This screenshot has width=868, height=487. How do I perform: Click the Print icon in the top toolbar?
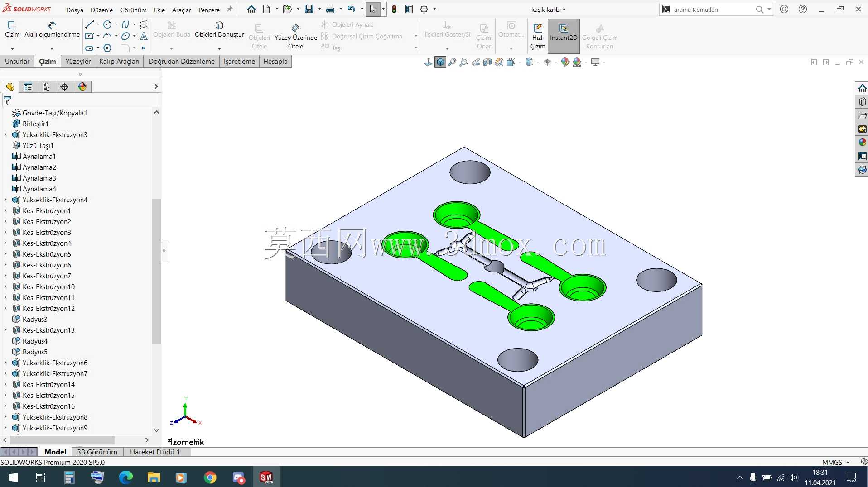[x=330, y=9]
